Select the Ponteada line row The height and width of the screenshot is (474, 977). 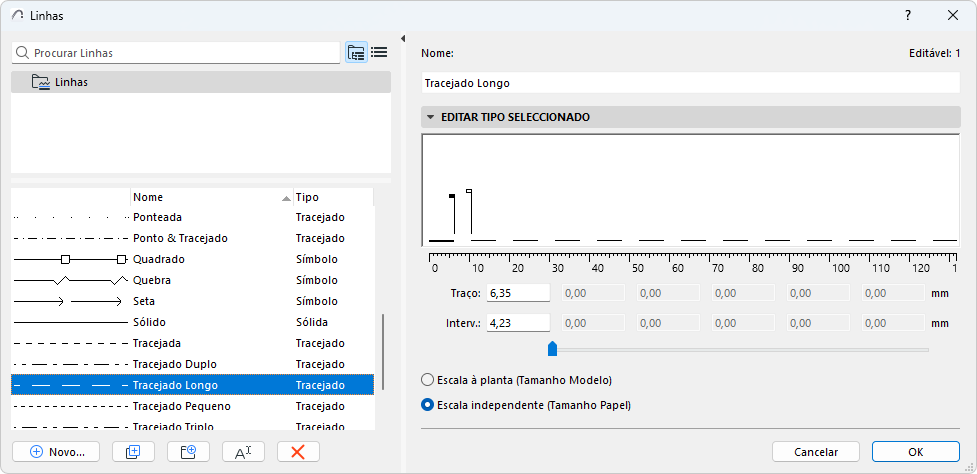193,217
